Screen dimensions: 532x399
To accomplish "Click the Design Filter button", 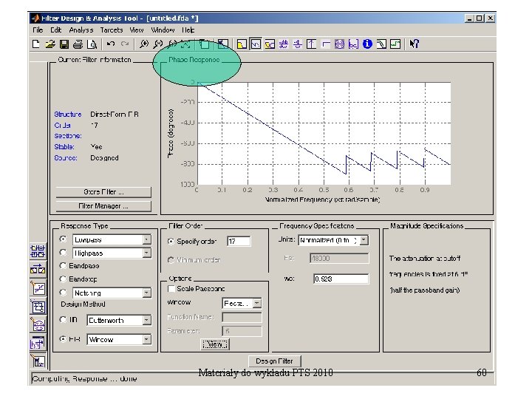I will (x=274, y=361).
